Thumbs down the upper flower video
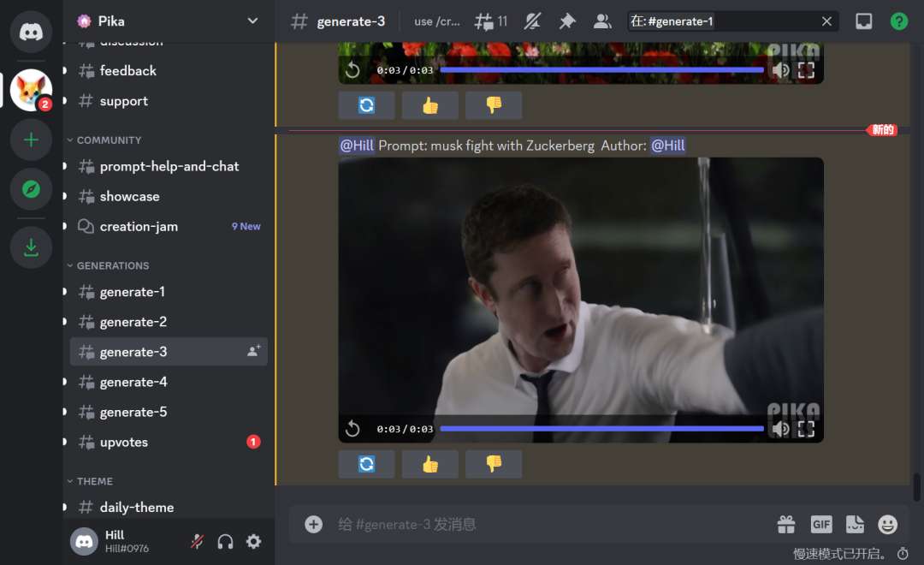Image resolution: width=924 pixels, height=565 pixels. [x=494, y=105]
